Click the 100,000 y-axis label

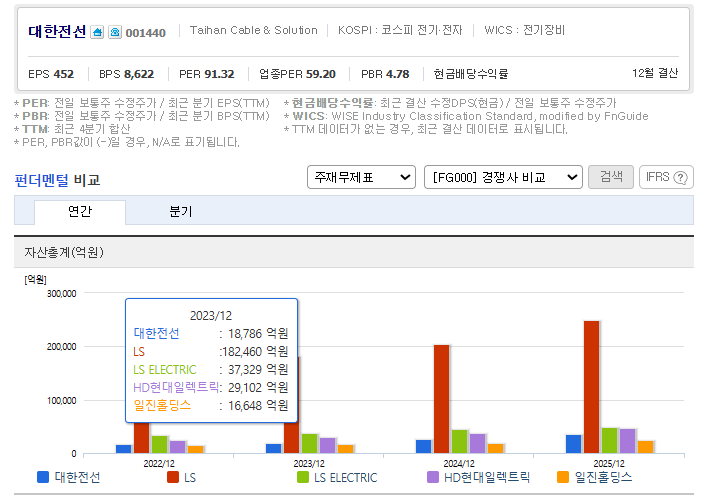[x=62, y=401]
